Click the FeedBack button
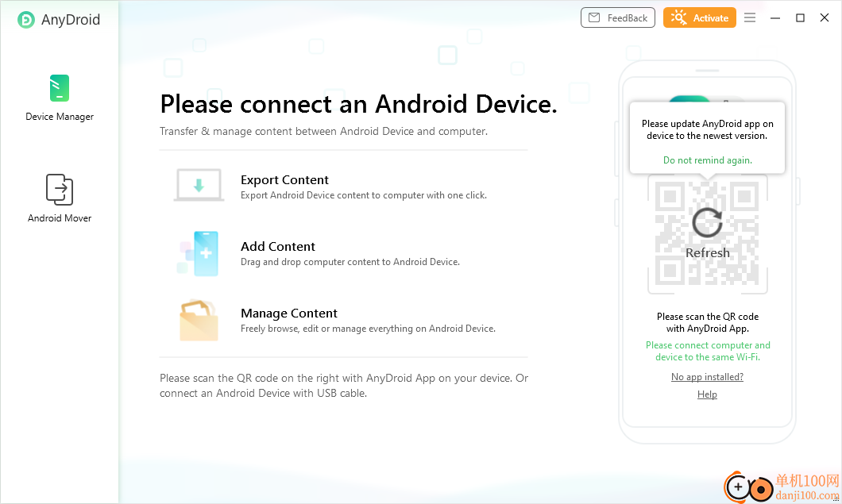Screen dimensions: 842x504 pos(617,17)
